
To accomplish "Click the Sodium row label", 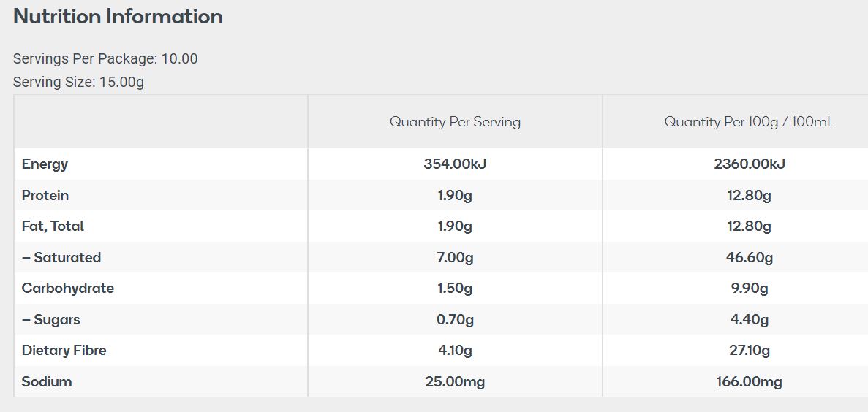I will coord(47,382).
